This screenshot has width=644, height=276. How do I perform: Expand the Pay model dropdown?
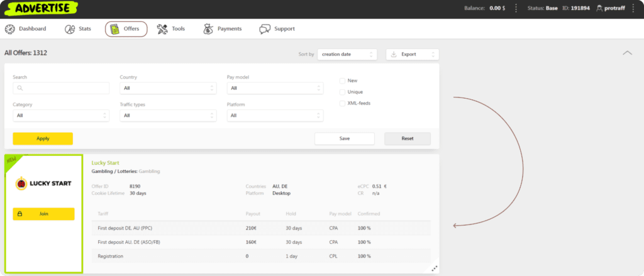tap(275, 88)
